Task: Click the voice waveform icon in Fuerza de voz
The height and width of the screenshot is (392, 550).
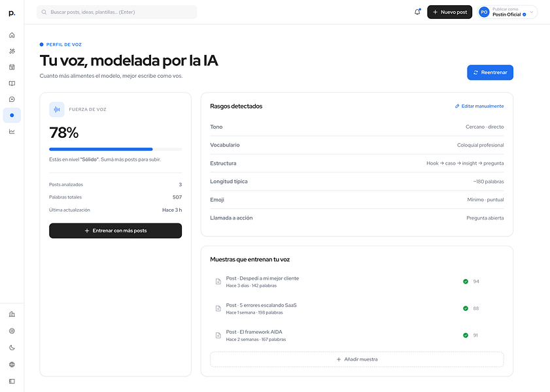Action: [x=57, y=110]
